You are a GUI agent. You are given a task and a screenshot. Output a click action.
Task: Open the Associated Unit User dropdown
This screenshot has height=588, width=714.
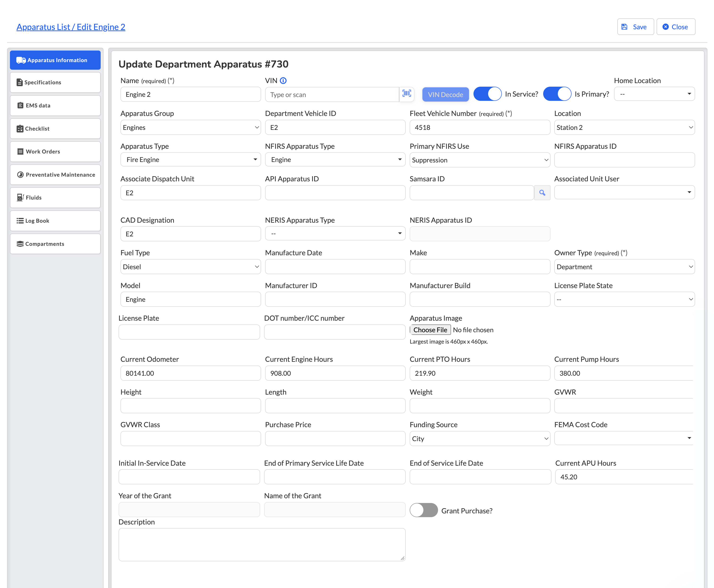pyautogui.click(x=624, y=192)
